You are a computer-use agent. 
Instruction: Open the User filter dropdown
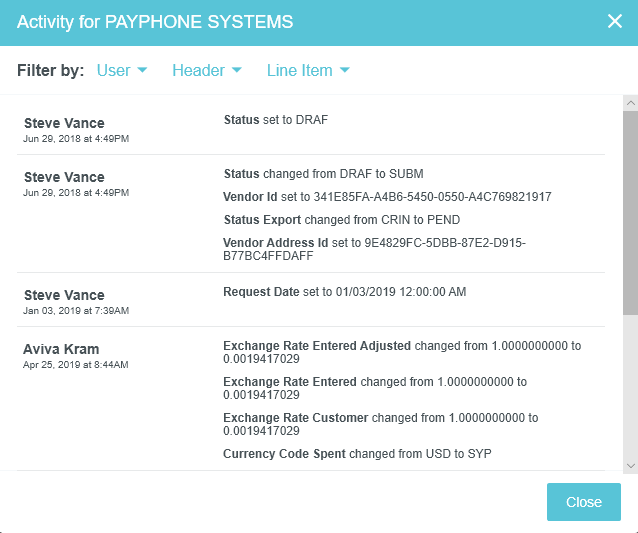[x=122, y=70]
